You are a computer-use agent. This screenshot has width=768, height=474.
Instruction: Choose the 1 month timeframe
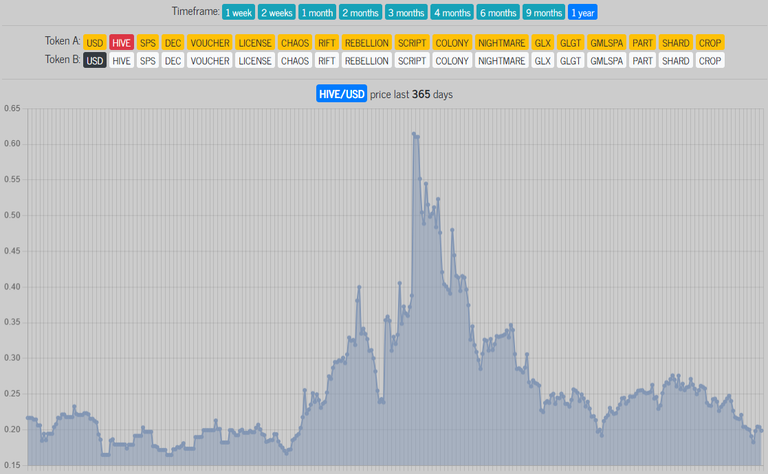coord(317,12)
